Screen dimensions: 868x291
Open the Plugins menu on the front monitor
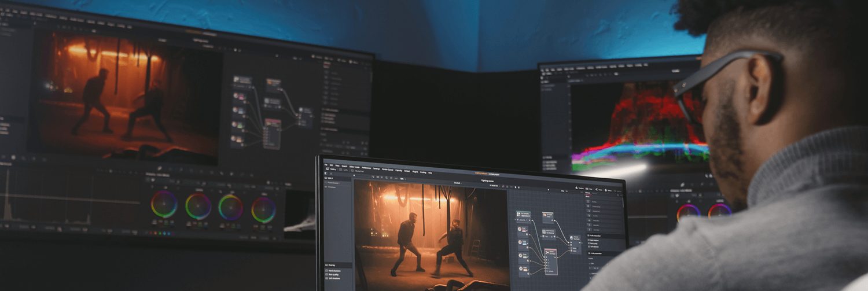point(415,172)
